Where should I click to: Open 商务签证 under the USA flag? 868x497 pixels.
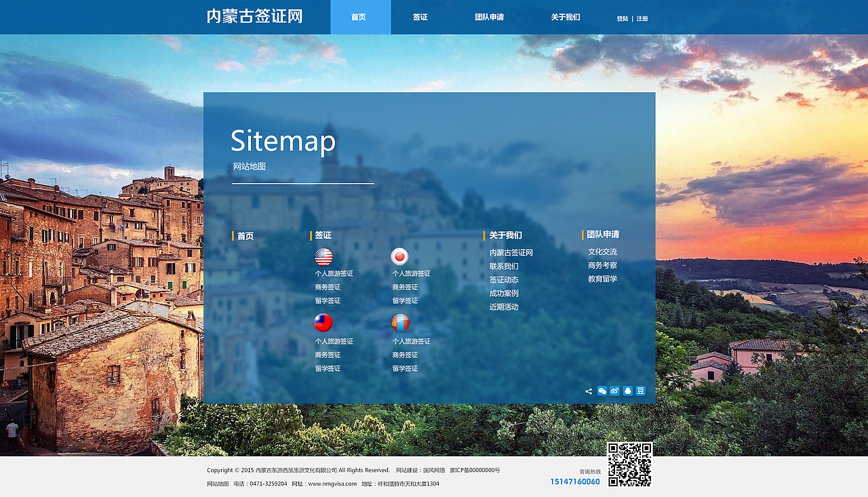(328, 287)
